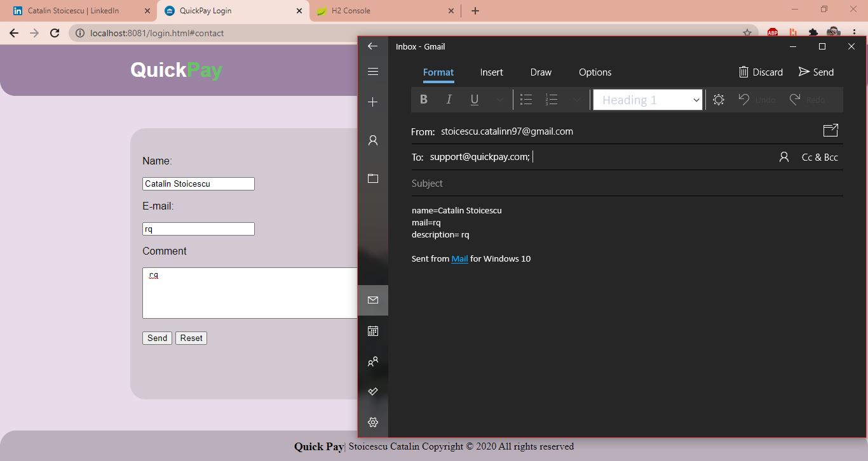
Task: Send the email message
Action: (817, 72)
